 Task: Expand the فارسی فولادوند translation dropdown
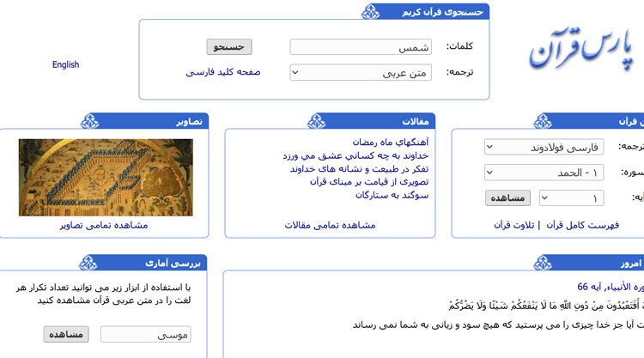coord(544,147)
